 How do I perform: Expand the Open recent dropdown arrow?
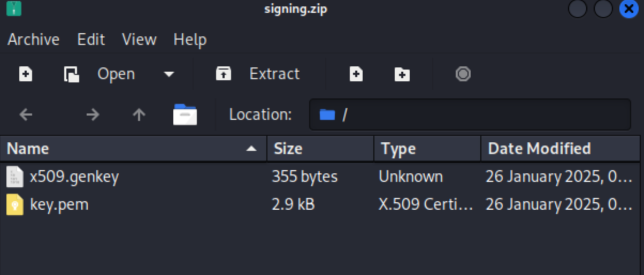click(x=169, y=74)
